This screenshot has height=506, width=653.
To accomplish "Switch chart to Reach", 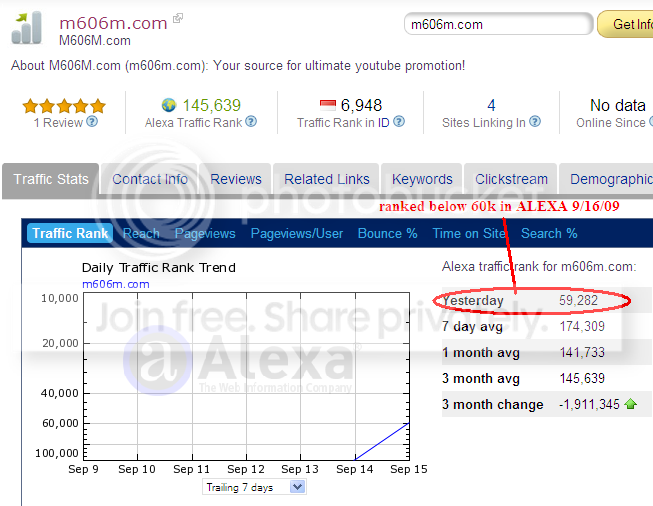I will click(141, 233).
